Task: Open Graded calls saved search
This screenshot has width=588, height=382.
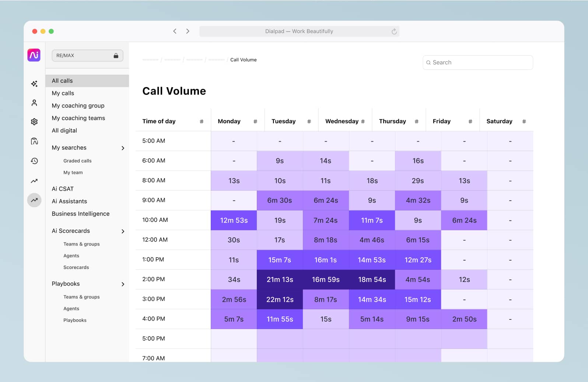Action: (77, 161)
